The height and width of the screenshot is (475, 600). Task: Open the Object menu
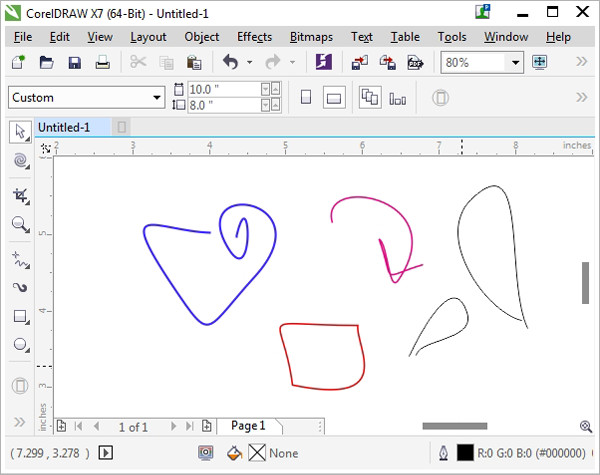(202, 37)
